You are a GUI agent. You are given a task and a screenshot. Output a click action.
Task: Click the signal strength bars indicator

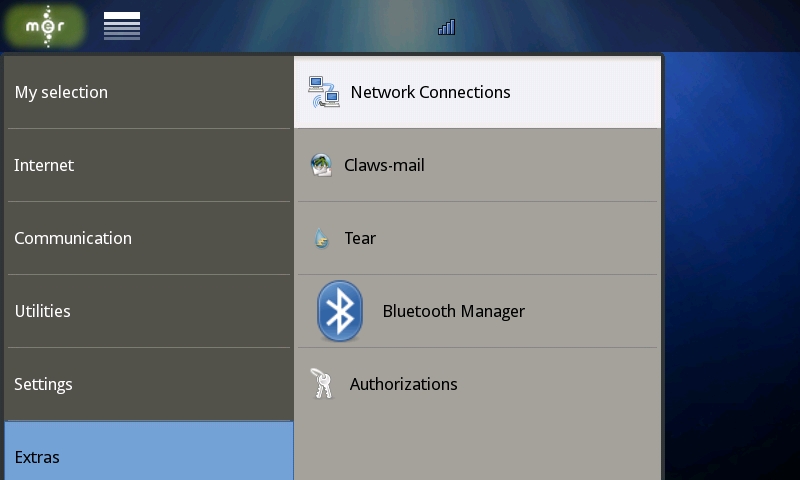[x=446, y=27]
